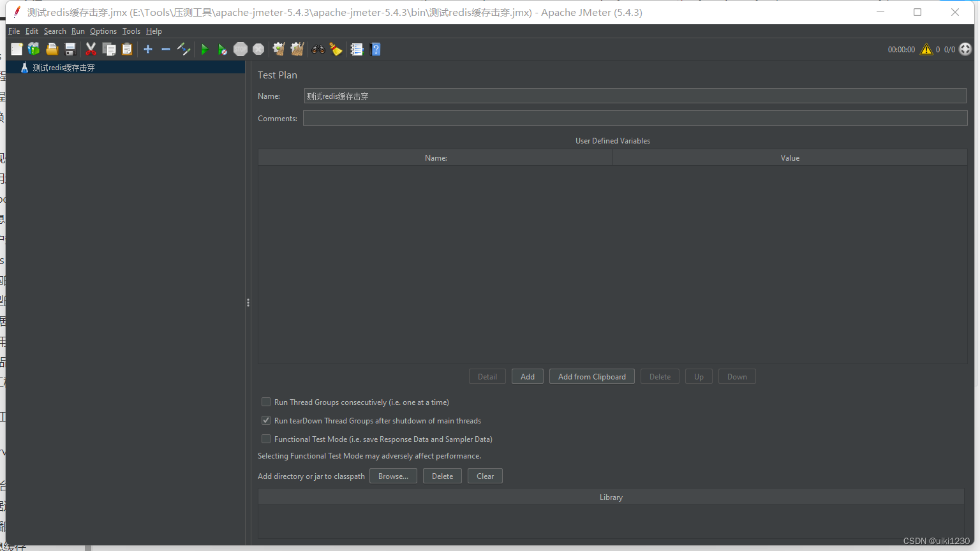Click Browse... to add classpath jar
Viewport: 980px width, 551px height.
(393, 476)
